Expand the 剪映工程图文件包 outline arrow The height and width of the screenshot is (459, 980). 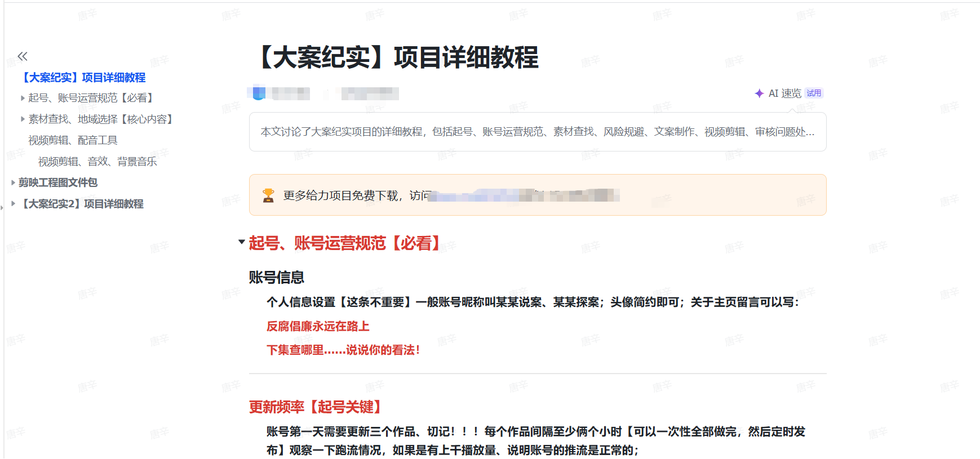[13, 182]
